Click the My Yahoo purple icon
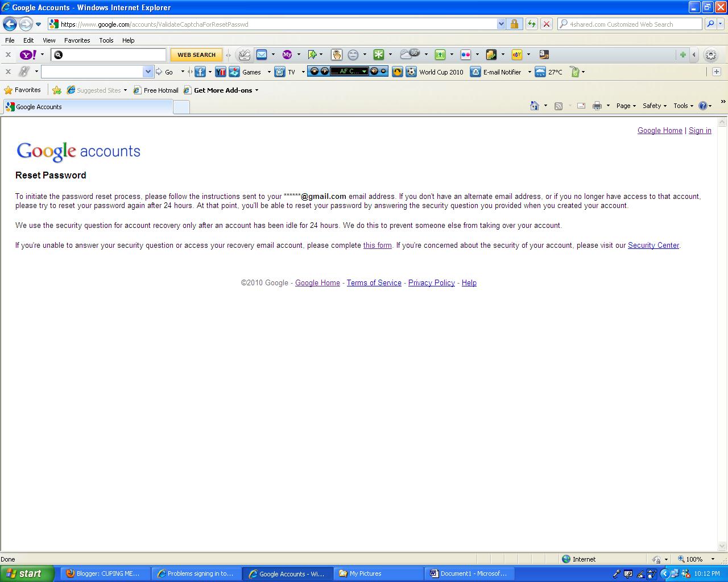Screen dimensions: 728x582 click(287, 55)
